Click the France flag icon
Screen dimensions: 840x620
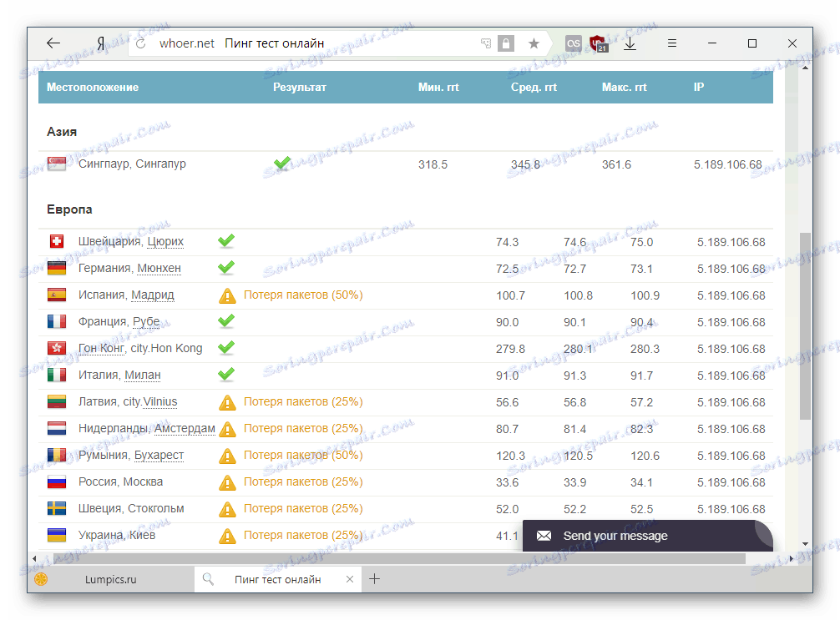point(56,322)
